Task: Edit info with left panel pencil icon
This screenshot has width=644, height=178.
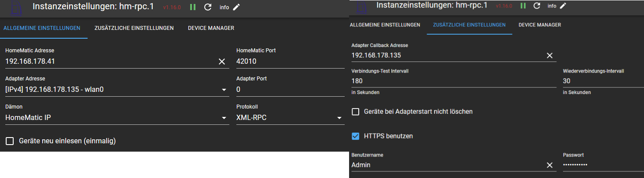Action: coord(236,7)
